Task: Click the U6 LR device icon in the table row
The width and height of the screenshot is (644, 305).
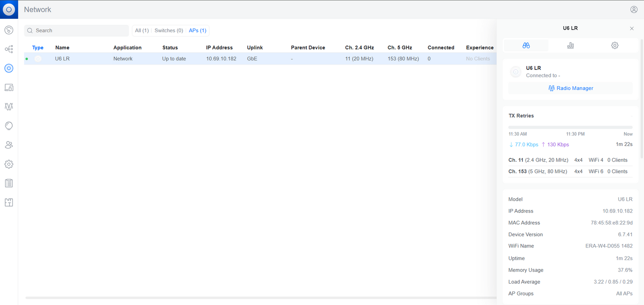Action: tap(38, 59)
